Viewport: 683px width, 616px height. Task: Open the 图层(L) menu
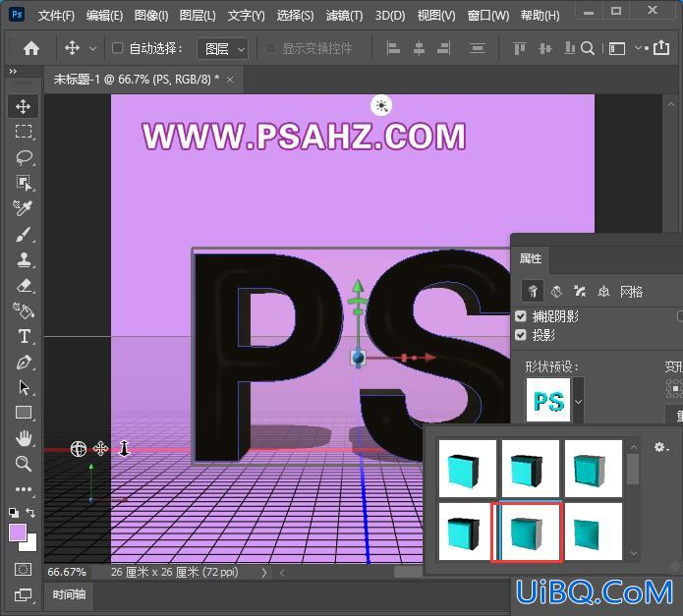tap(198, 16)
